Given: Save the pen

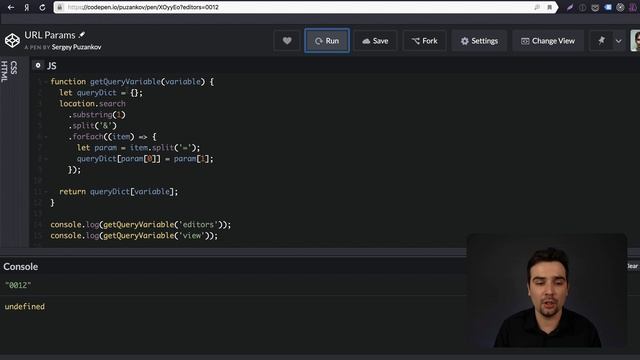Looking at the screenshot, I should tap(376, 41).
